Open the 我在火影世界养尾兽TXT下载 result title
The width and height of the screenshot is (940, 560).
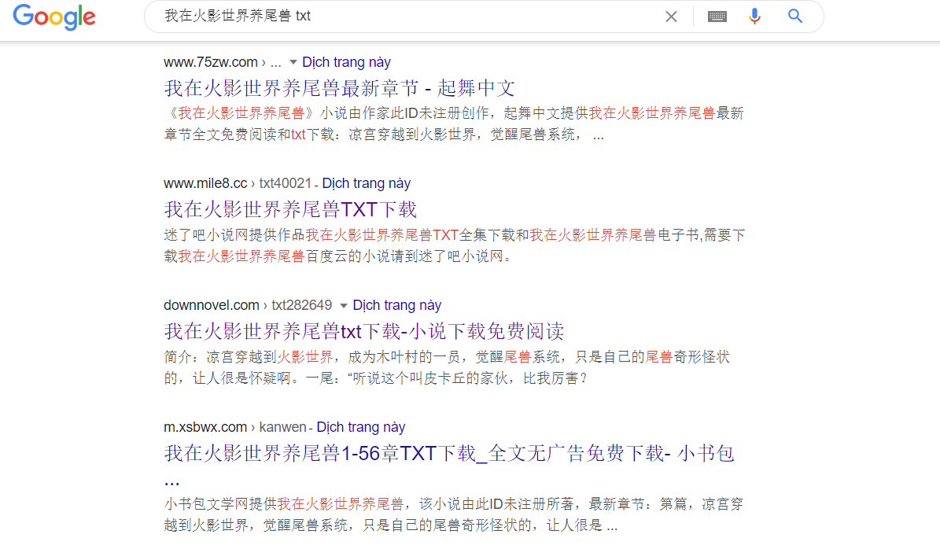(290, 209)
